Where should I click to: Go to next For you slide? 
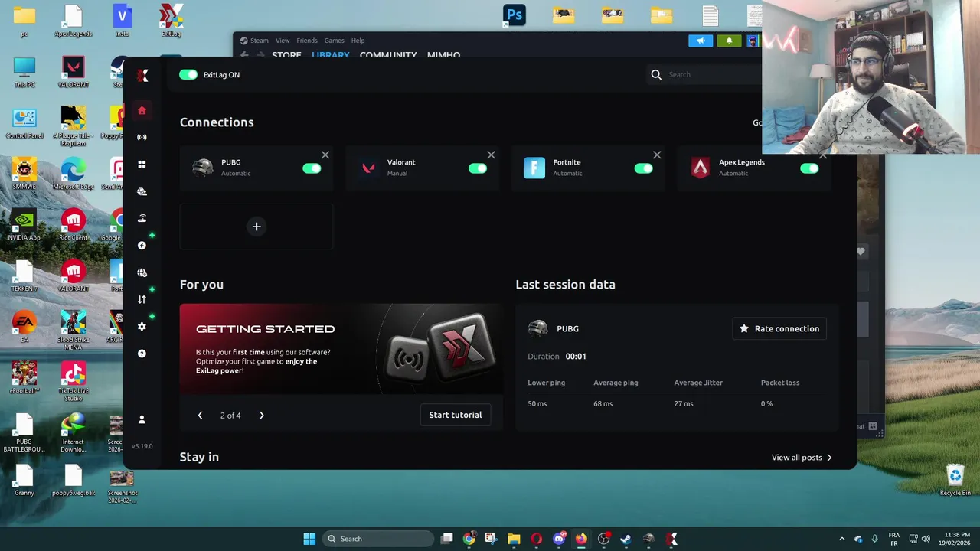pos(261,416)
